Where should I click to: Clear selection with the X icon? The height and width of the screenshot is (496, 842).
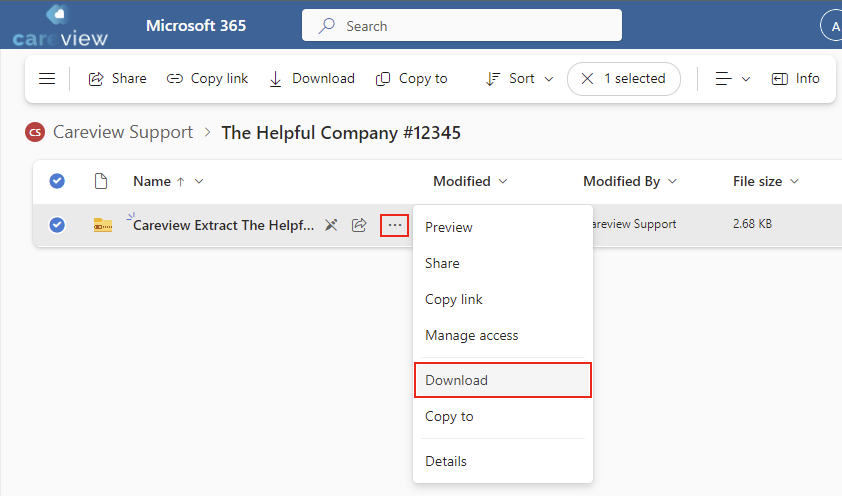(x=587, y=79)
